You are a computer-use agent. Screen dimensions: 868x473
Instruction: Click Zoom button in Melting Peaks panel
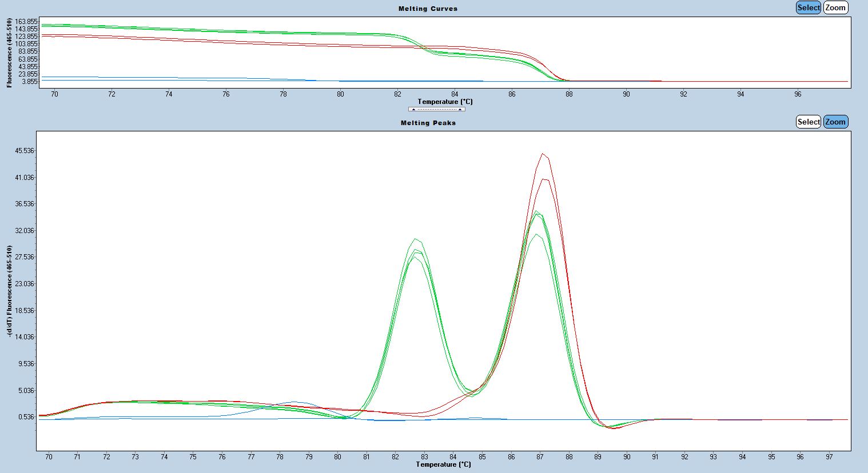(x=835, y=122)
